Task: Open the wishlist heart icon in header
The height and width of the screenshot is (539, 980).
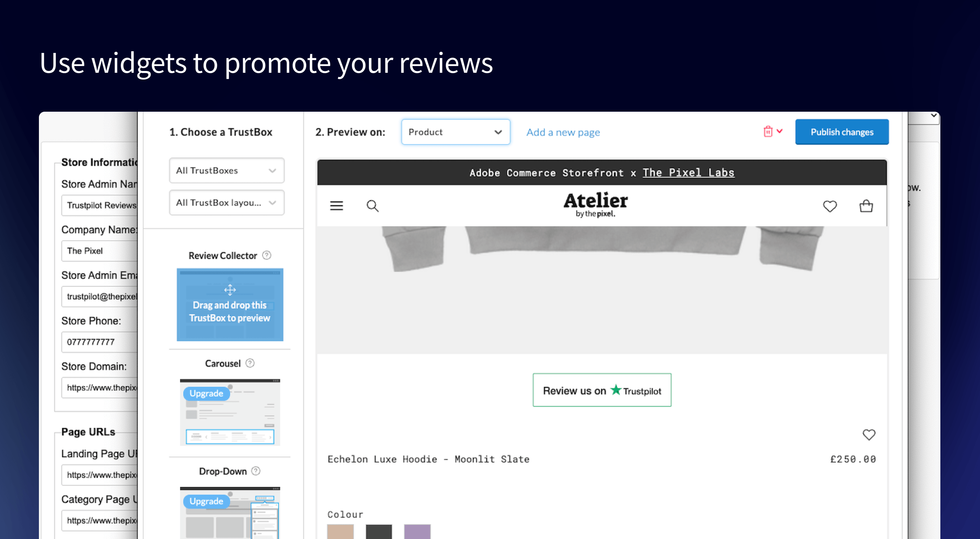Action: click(830, 206)
